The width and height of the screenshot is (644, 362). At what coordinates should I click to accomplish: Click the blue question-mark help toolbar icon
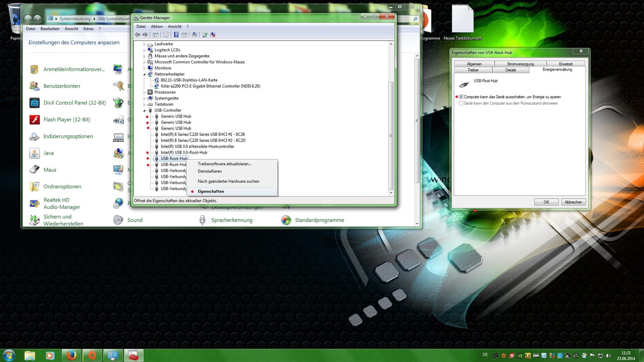tap(176, 35)
